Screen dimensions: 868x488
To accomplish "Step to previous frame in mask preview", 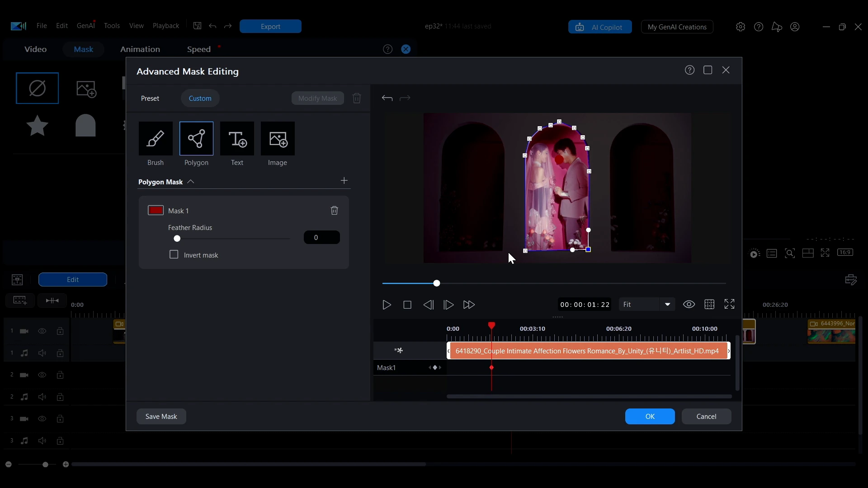I will click(x=429, y=305).
